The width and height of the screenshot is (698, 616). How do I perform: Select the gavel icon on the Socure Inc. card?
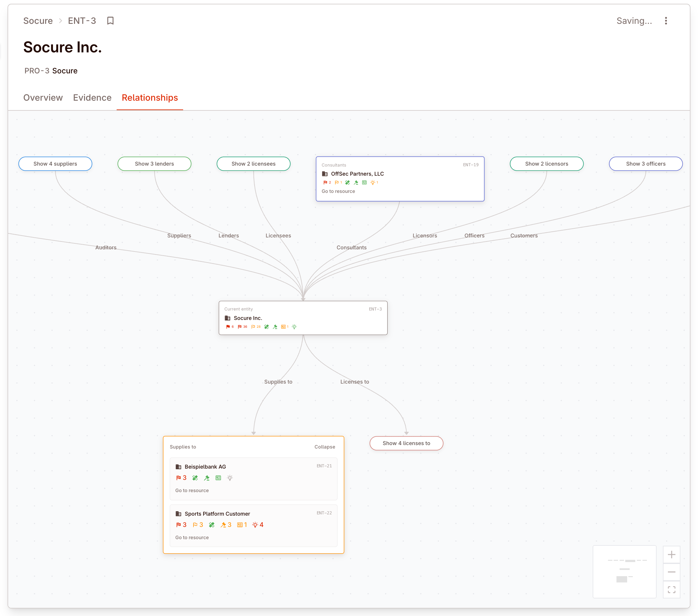pos(275,327)
